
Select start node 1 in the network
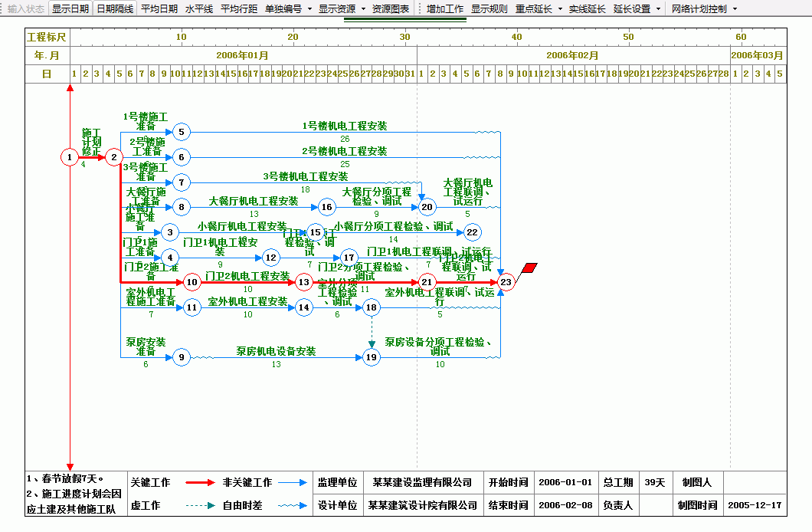pos(70,158)
